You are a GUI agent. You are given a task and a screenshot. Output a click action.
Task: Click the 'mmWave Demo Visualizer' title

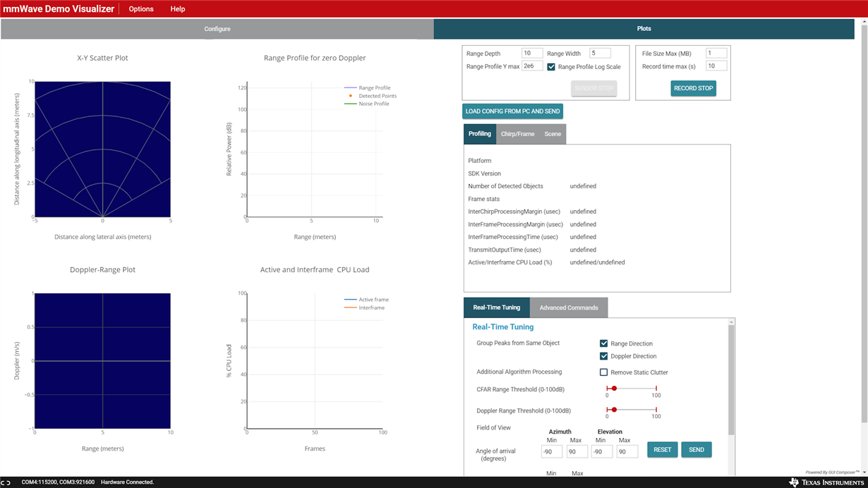[x=59, y=9]
